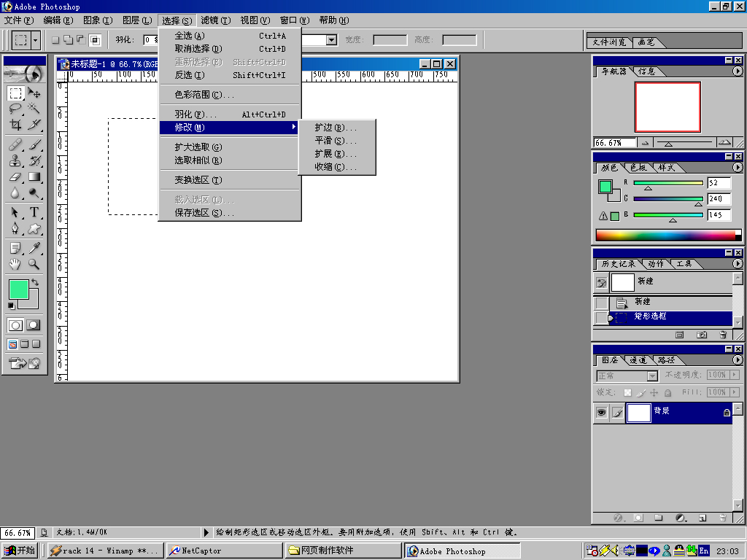Select the Hand tool
The height and width of the screenshot is (560, 747).
click(16, 264)
